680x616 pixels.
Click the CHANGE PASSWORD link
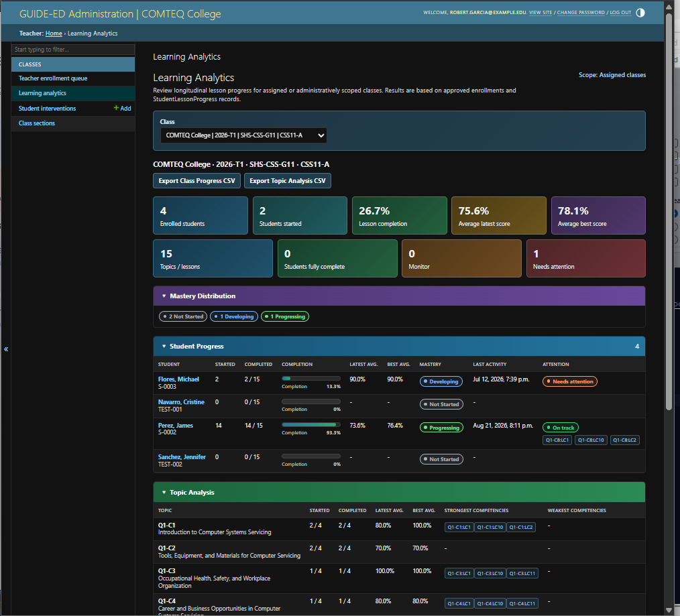click(581, 13)
